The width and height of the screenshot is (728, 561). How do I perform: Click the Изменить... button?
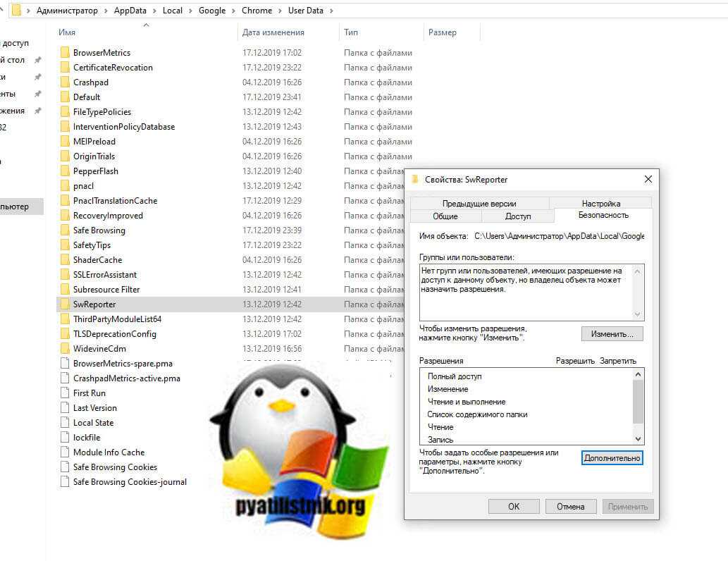(612, 333)
